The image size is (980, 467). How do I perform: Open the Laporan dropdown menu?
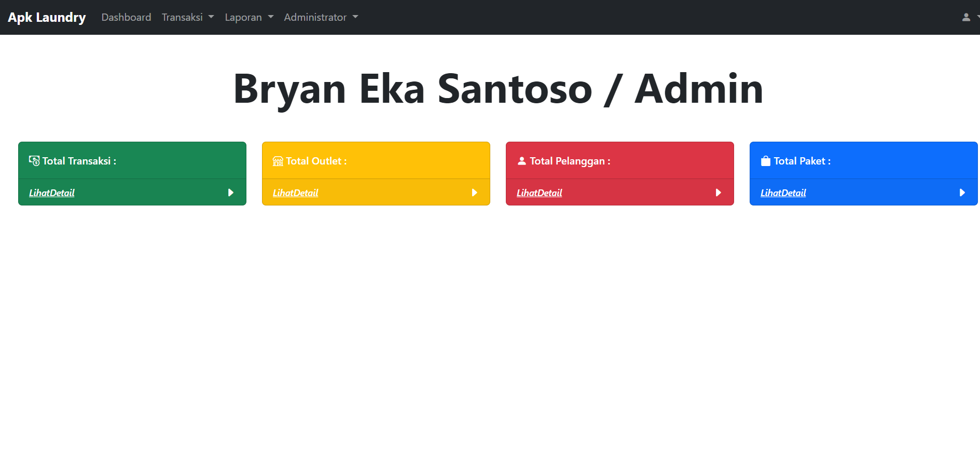(x=249, y=17)
